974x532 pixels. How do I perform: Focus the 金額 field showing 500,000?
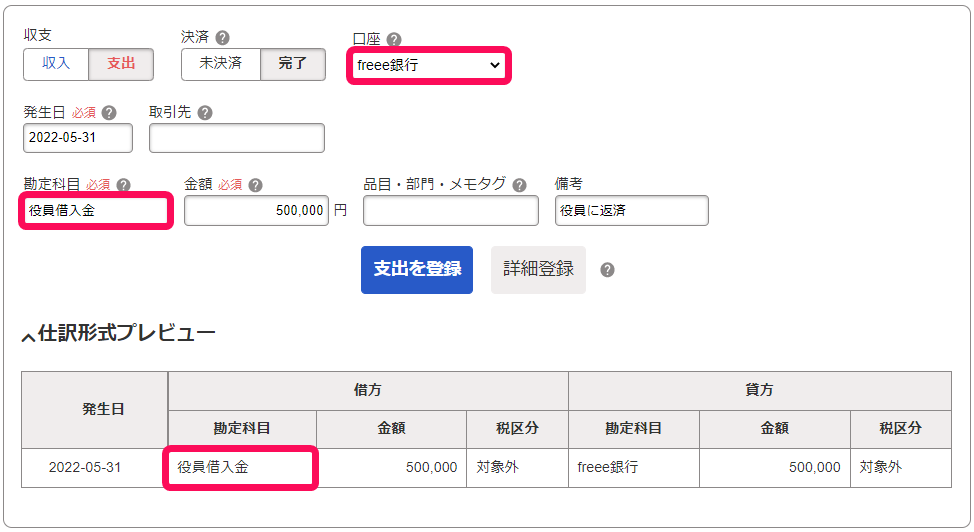256,211
